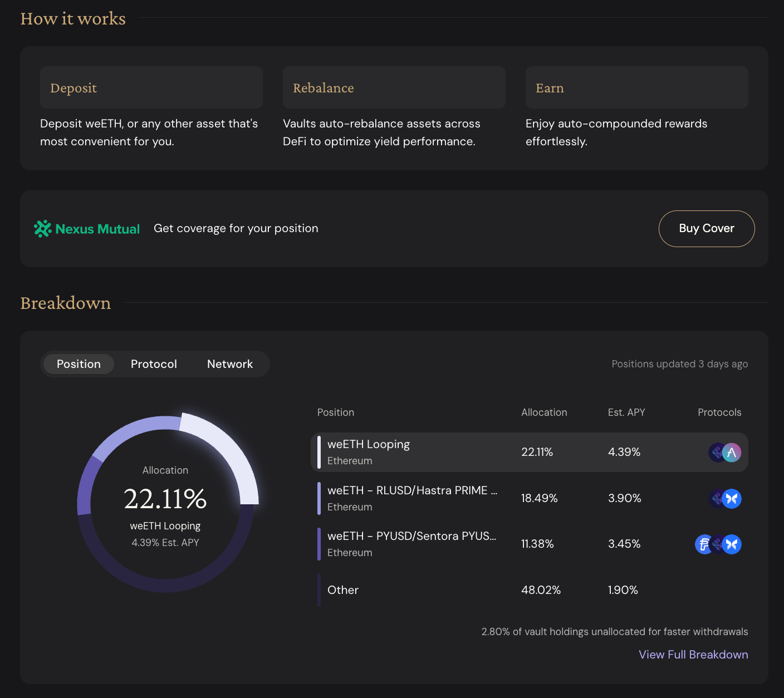The image size is (784, 698).
Task: Click the Buy Cover button
Action: [707, 229]
